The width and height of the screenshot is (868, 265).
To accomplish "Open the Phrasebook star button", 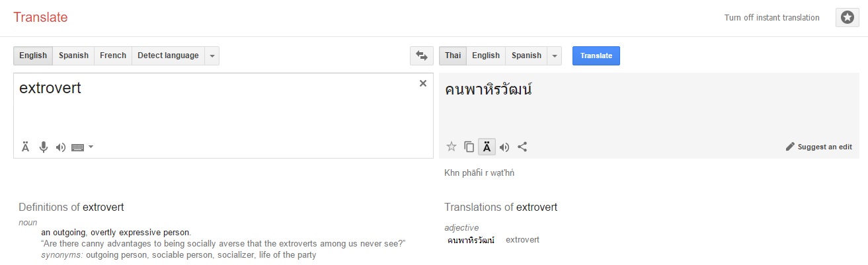I will coord(848,18).
